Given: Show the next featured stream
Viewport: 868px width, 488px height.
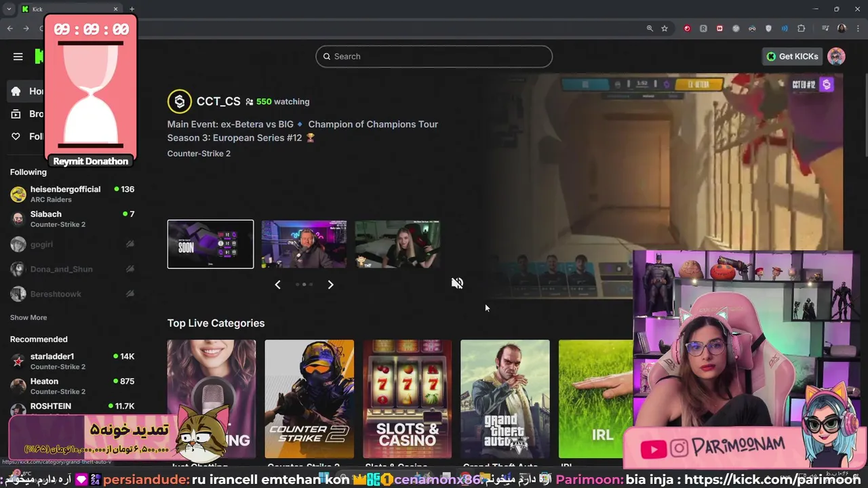Looking at the screenshot, I should point(330,285).
